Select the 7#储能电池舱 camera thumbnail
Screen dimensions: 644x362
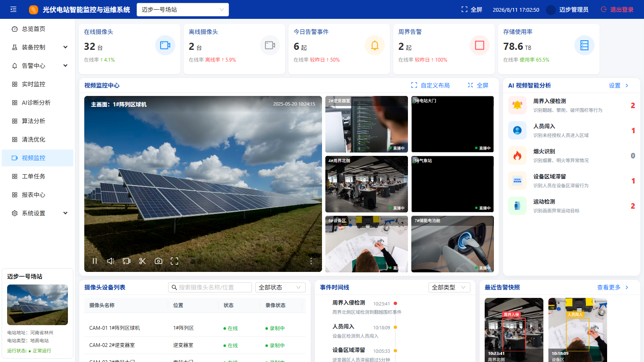452,244
